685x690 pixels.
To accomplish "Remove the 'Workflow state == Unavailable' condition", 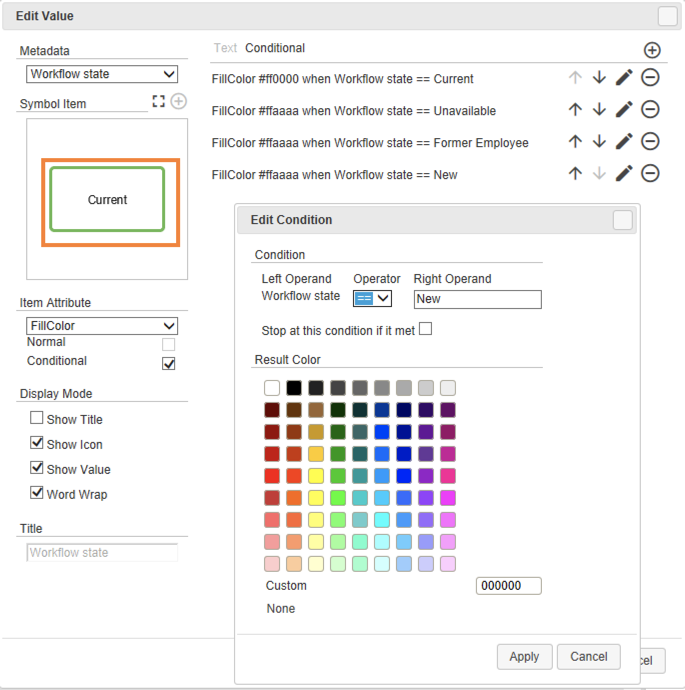I will 650,110.
